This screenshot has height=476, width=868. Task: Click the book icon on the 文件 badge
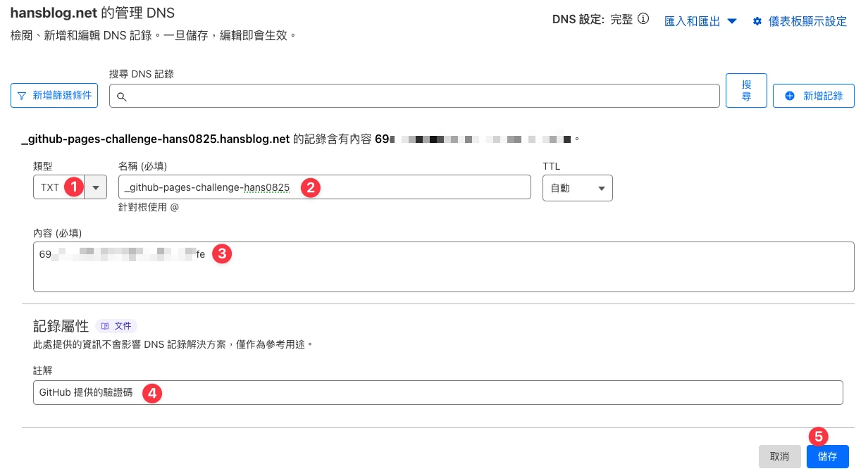click(105, 326)
